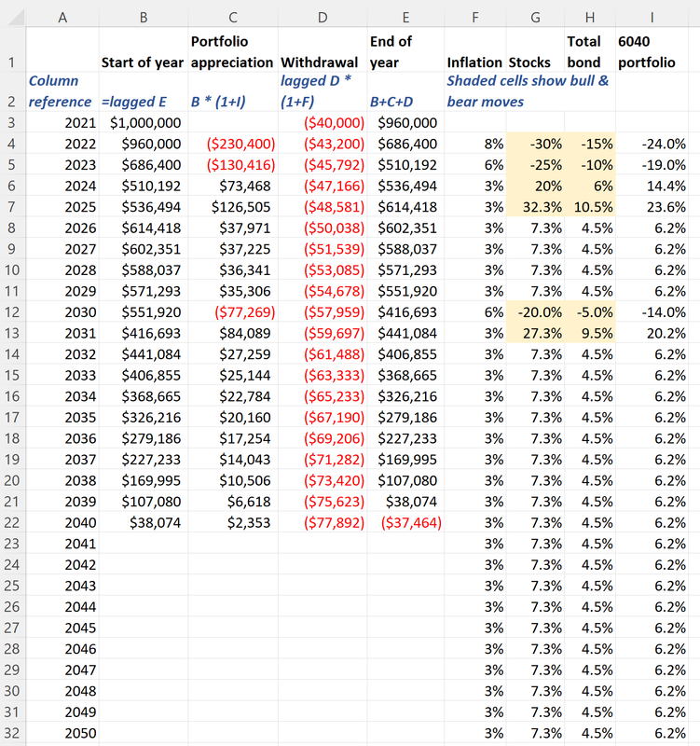Select the year 2021 cell
Viewport: 700px width, 746px height.
[62, 123]
